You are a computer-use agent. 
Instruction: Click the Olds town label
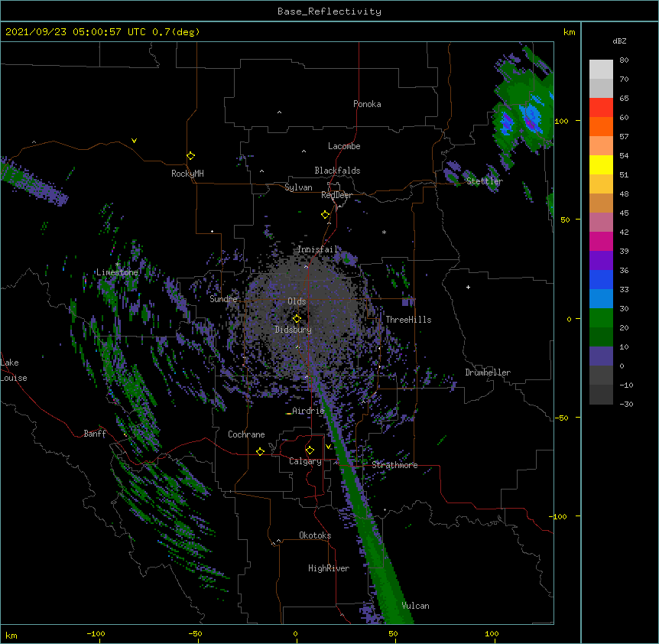(x=297, y=301)
